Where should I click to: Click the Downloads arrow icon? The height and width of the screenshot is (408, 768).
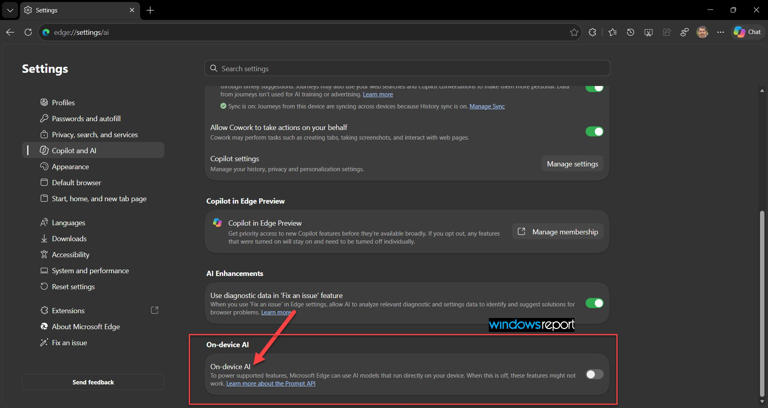(x=44, y=239)
